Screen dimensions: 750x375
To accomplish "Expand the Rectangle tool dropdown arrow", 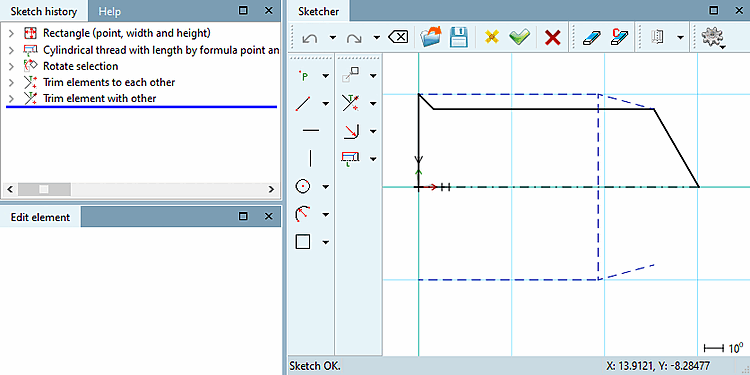I will click(x=325, y=242).
